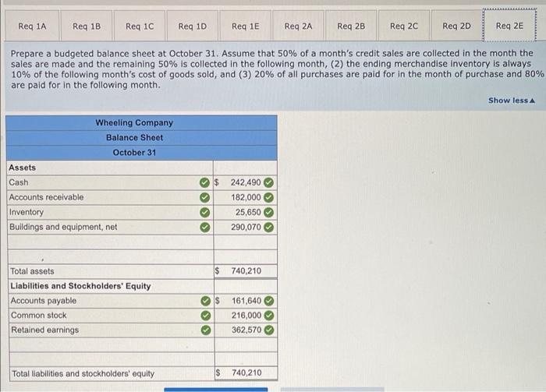Click the Total assets row label
This screenshot has width=546, height=392.
(32, 271)
